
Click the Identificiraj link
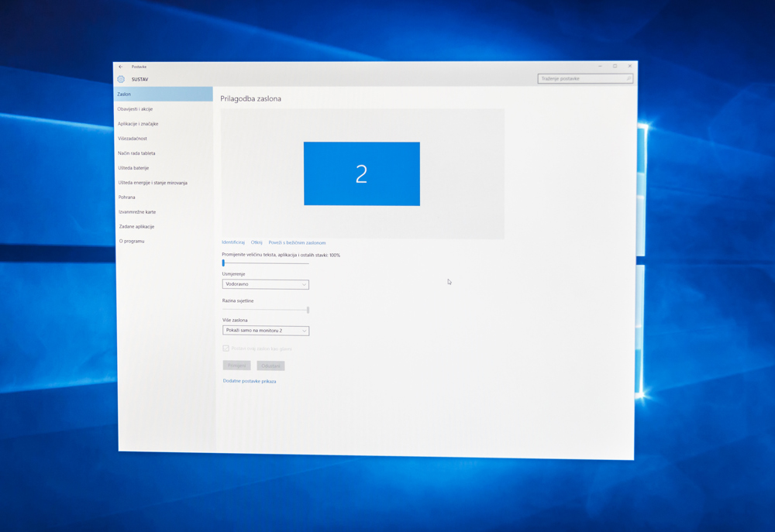coord(233,242)
